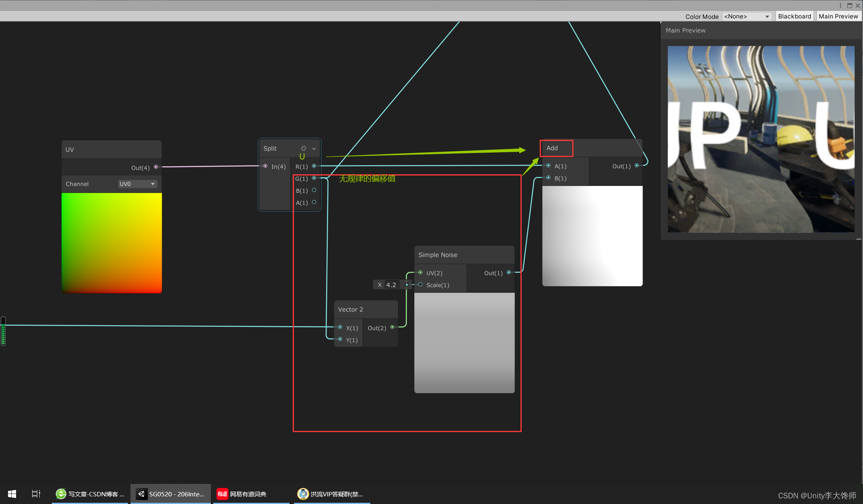The image size is (863, 504).
Task: Open the Color Mode dropdown
Action: click(747, 16)
